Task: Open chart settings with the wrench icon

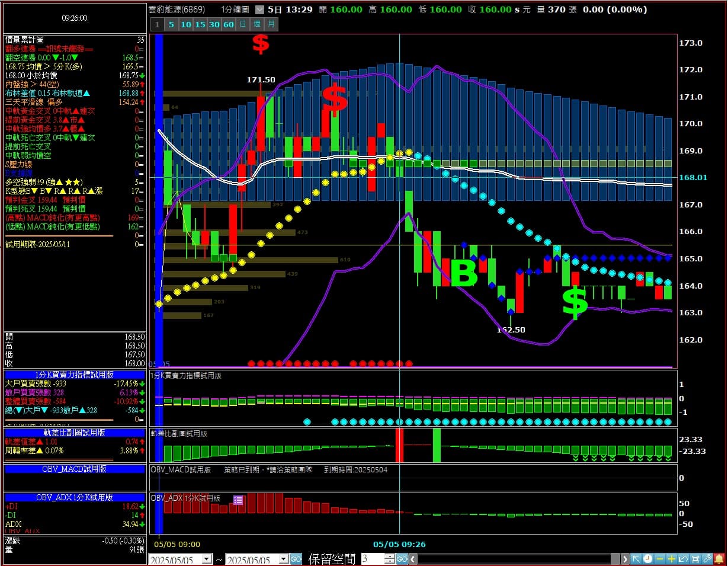Action: [707, 559]
